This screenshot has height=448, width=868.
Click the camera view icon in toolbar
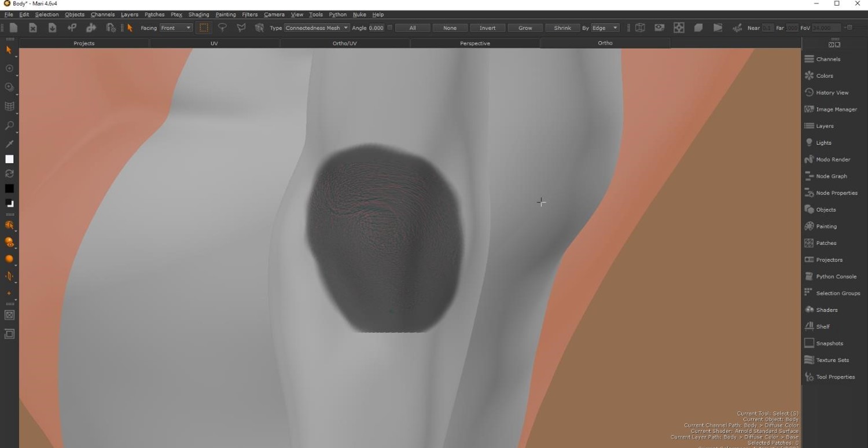pyautogui.click(x=659, y=28)
